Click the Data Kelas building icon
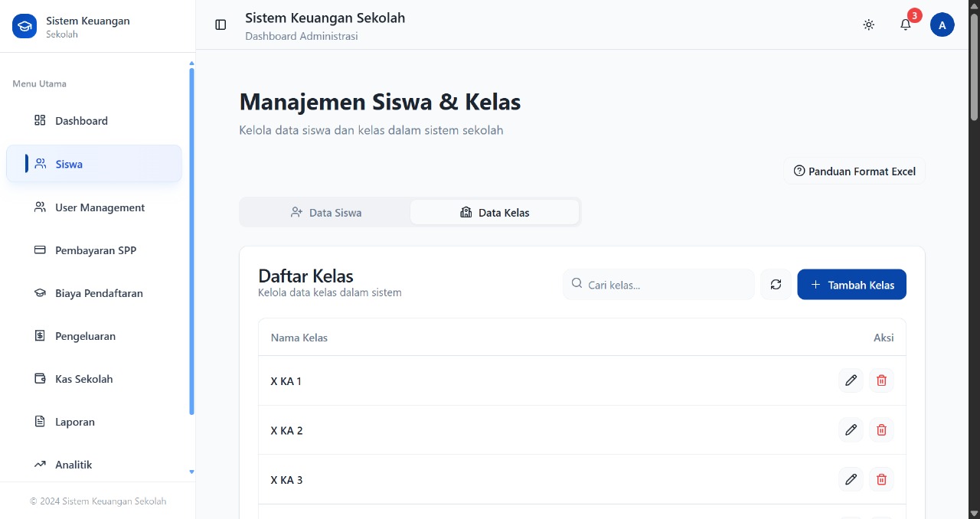This screenshot has height=519, width=980. tap(465, 212)
